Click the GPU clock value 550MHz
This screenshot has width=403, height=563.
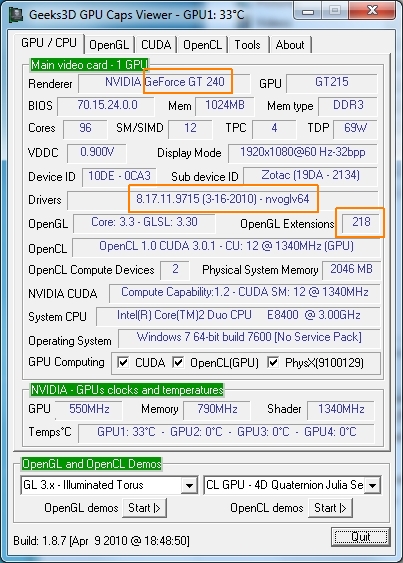click(x=89, y=410)
